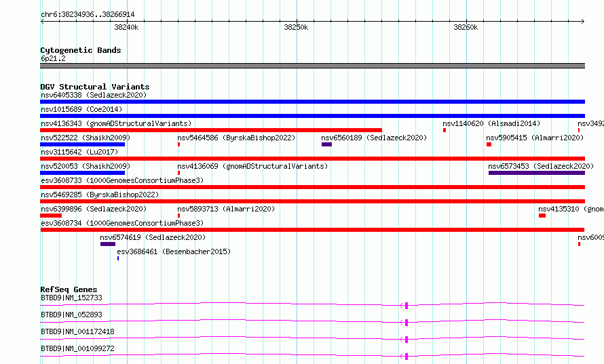Open the esv3686461 (Besenbacher2015) label
This screenshot has height=364, width=604.
pyautogui.click(x=174, y=251)
